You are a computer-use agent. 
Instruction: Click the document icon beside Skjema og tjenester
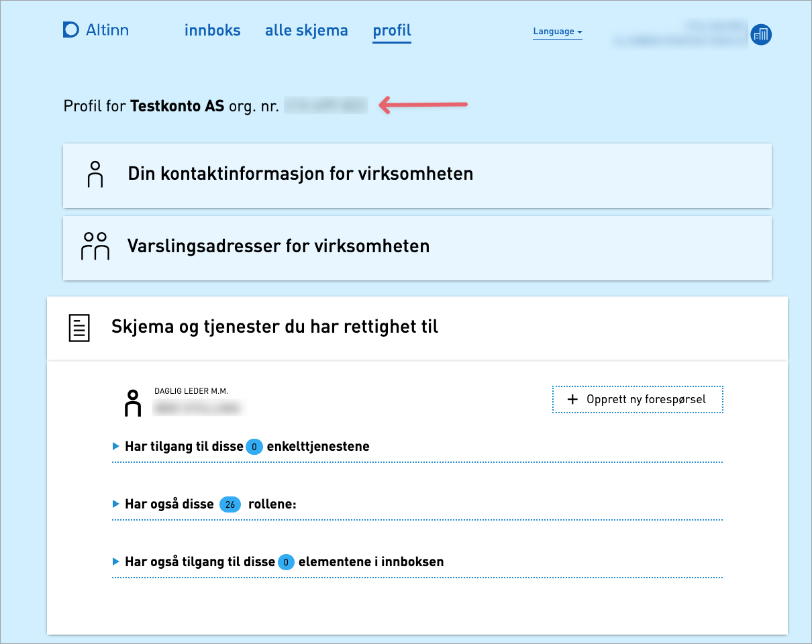click(x=79, y=327)
